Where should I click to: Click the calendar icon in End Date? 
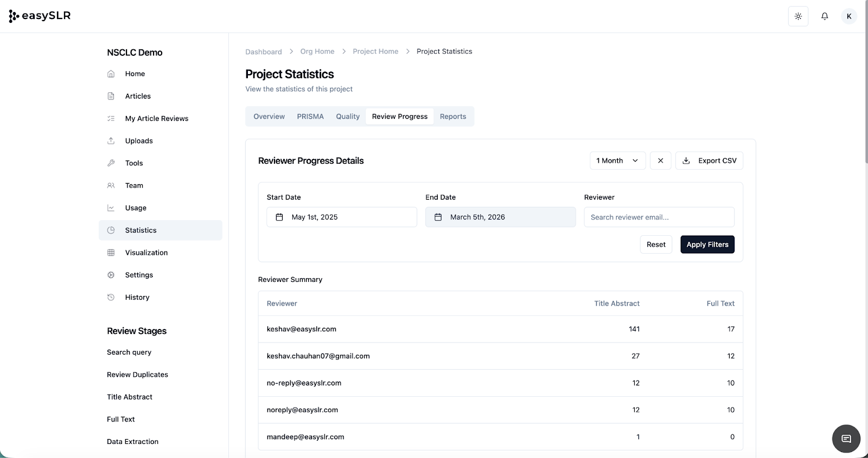(438, 217)
